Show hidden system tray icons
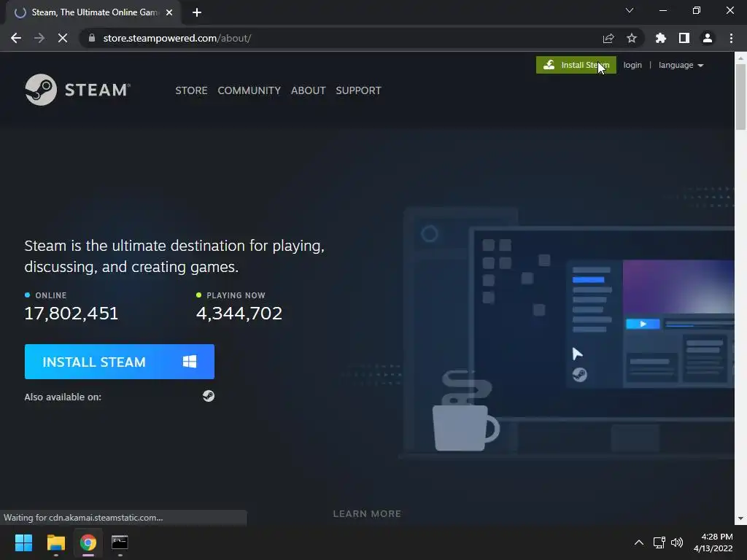Screen dimensions: 747x560 639,542
